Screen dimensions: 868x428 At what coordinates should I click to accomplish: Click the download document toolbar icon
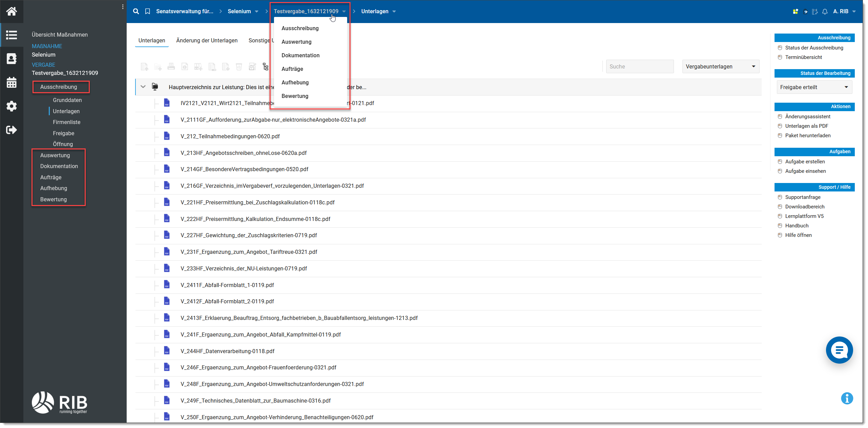(226, 67)
